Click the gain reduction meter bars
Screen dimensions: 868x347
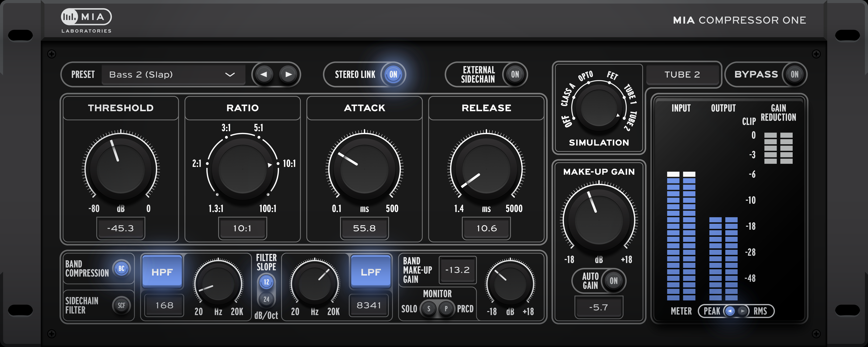point(778,148)
